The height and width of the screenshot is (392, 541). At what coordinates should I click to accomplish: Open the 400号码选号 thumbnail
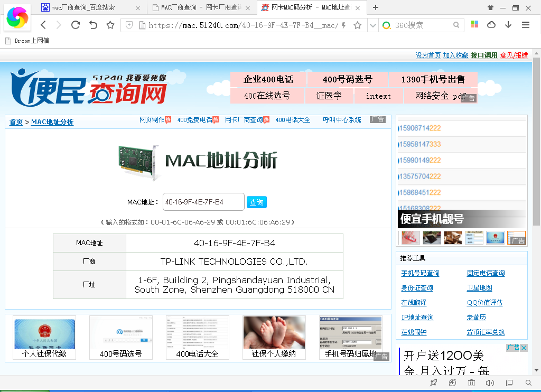click(x=121, y=338)
